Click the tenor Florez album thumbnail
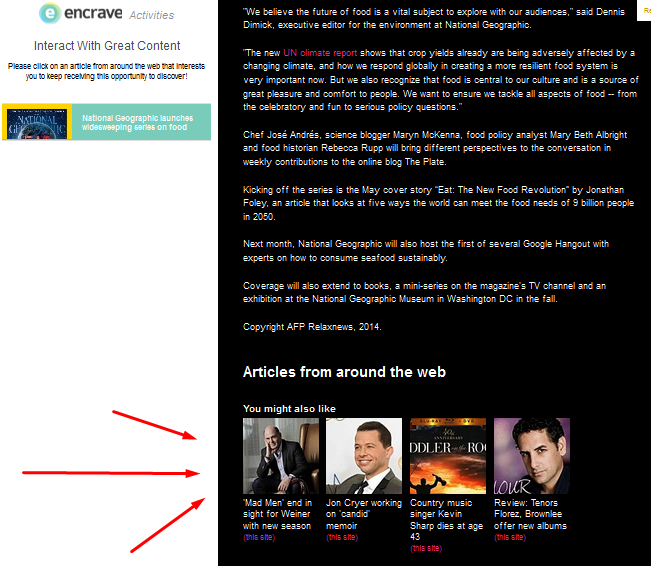651x566 pixels. pos(531,456)
